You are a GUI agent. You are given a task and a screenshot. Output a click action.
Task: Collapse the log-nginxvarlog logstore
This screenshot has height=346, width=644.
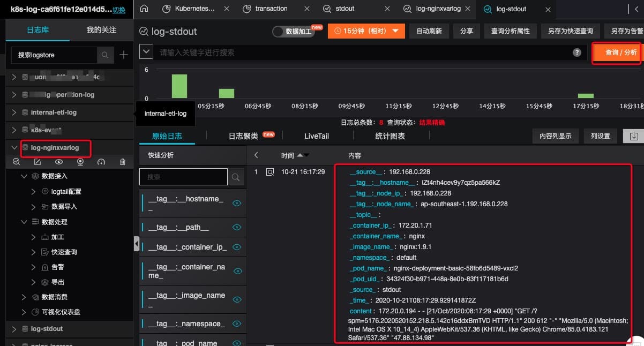tap(14, 147)
